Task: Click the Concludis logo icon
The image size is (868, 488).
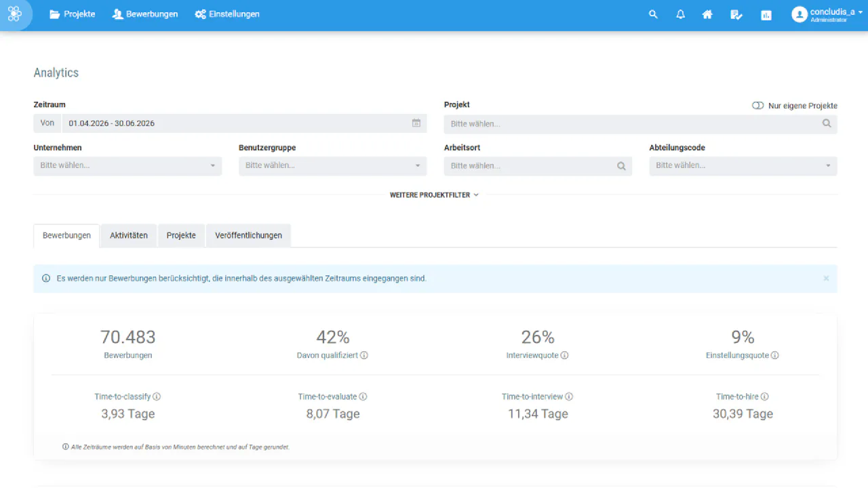Action: pos(14,14)
